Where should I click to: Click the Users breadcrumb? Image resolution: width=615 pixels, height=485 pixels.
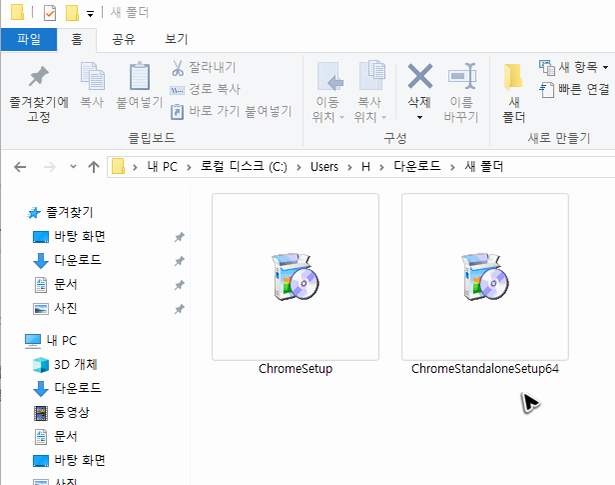324,167
